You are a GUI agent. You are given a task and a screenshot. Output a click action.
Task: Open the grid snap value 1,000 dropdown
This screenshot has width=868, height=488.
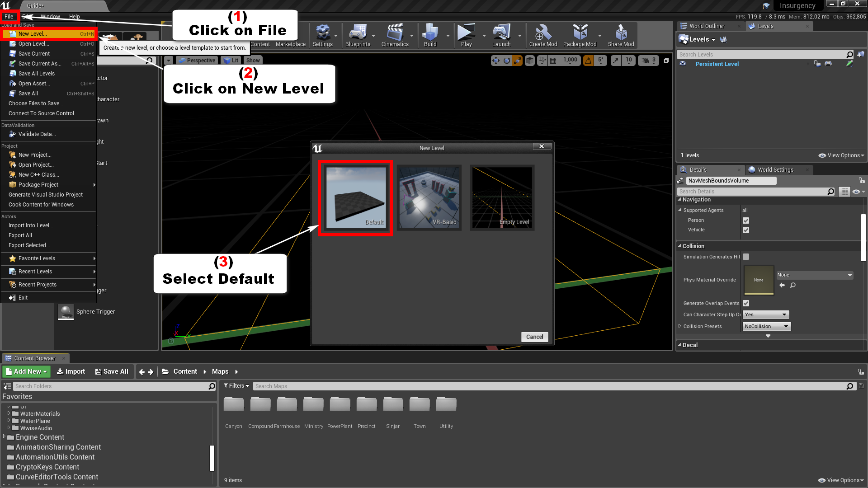pyautogui.click(x=570, y=61)
